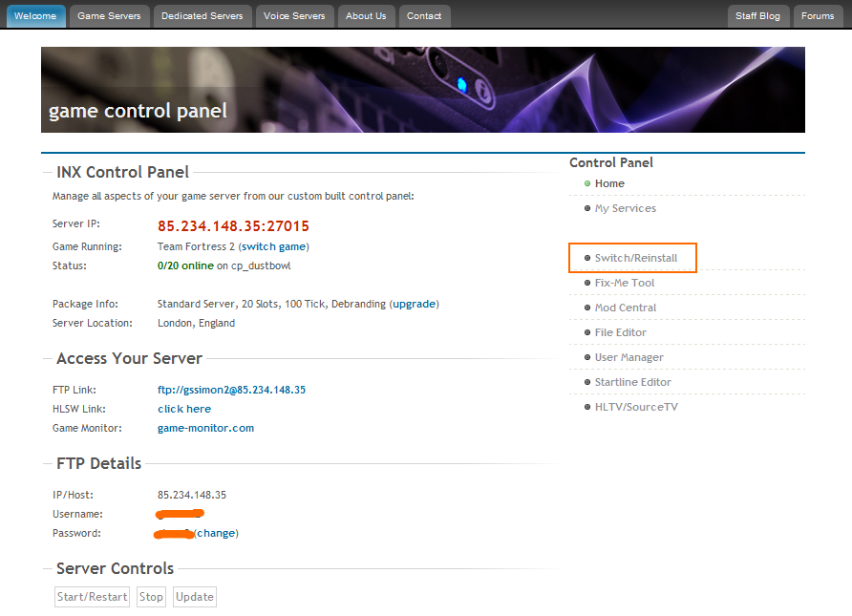The width and height of the screenshot is (852, 616).
Task: Click the change password link
Action: (x=216, y=534)
